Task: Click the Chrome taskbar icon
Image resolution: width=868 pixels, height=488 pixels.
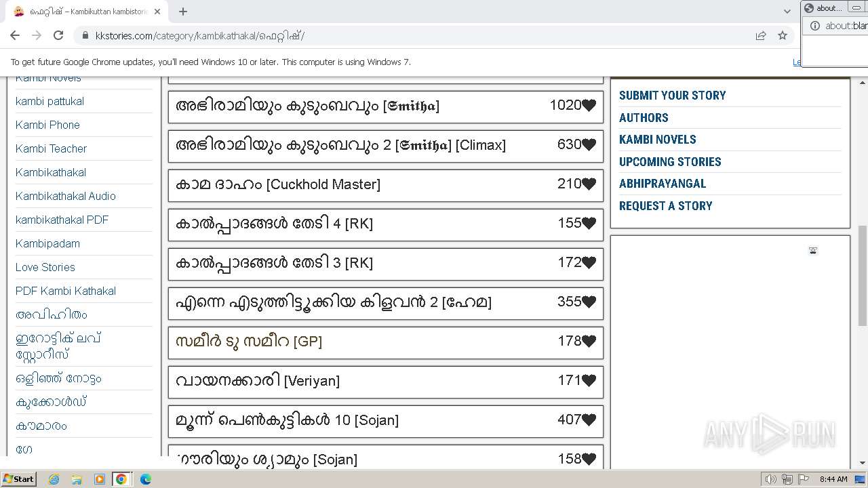Action: click(121, 479)
